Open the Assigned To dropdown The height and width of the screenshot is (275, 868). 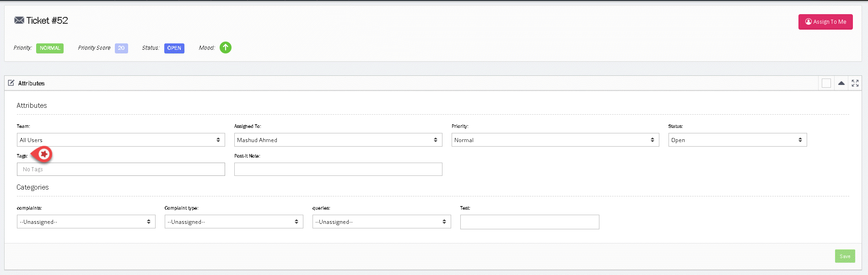click(x=338, y=140)
